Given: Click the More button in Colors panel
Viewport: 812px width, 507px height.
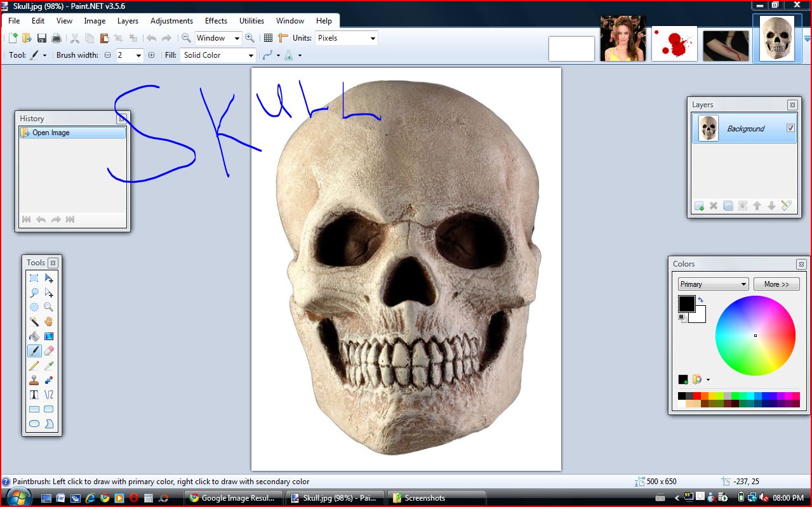Looking at the screenshot, I should pyautogui.click(x=776, y=284).
